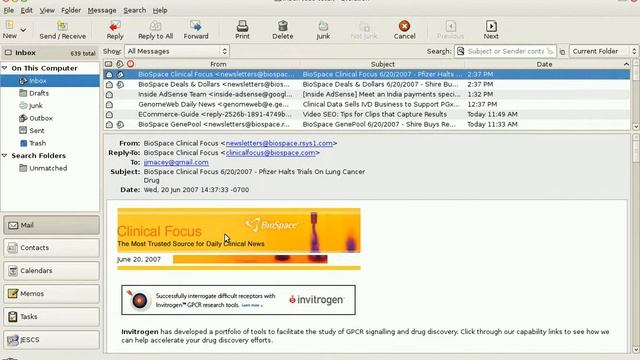
Task: Click the search type magnifier icon
Action: click(461, 51)
